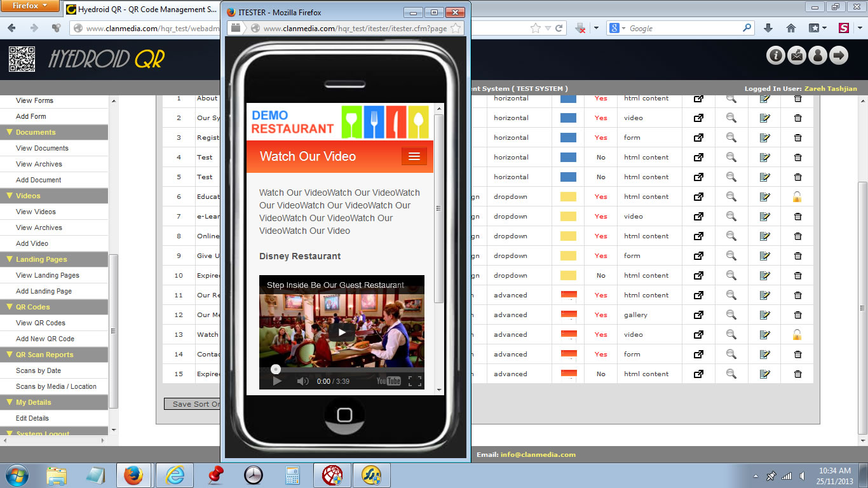Preview row 2 with magnifier icon

[x=731, y=118]
